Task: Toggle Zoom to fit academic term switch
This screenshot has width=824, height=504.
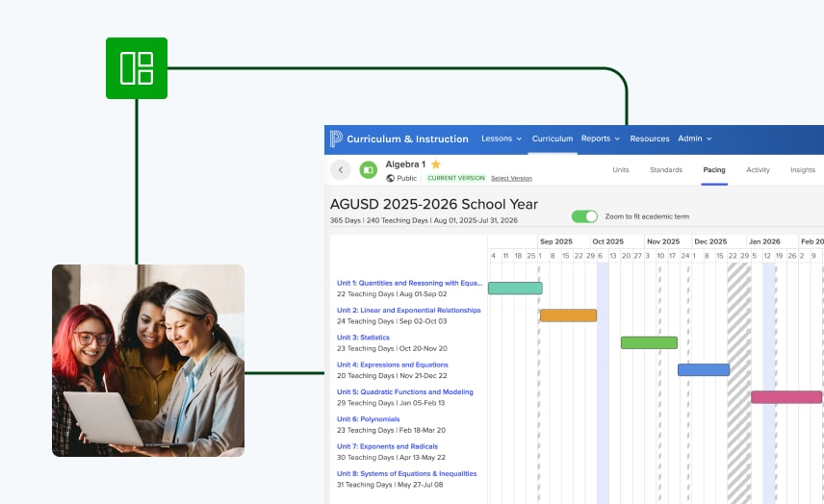Action: click(584, 216)
